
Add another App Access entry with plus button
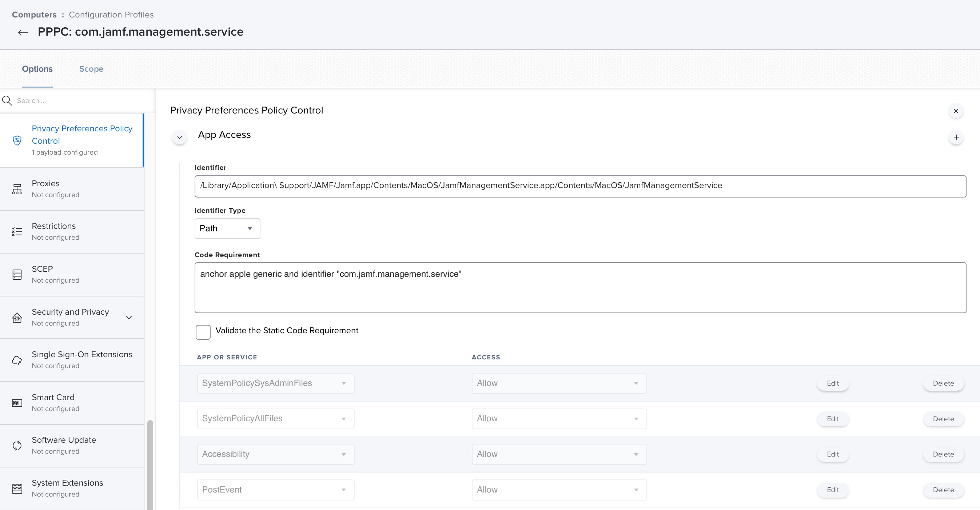[956, 137]
